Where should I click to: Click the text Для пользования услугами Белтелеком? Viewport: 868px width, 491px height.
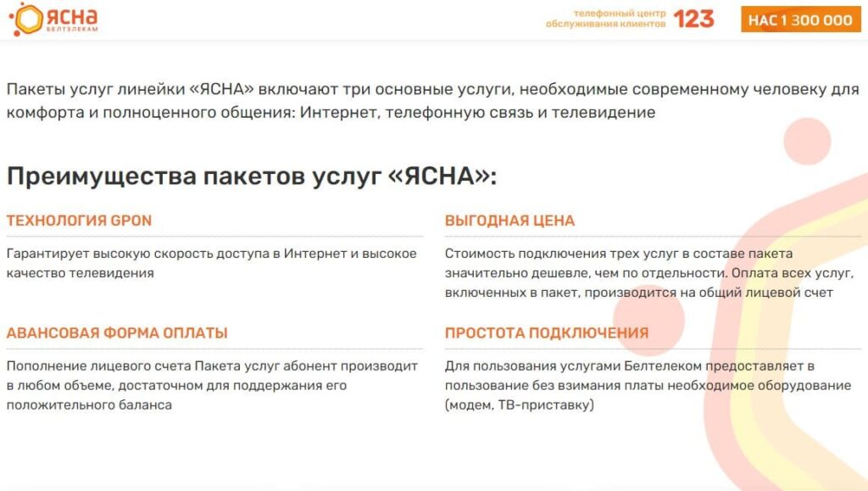click(648, 385)
